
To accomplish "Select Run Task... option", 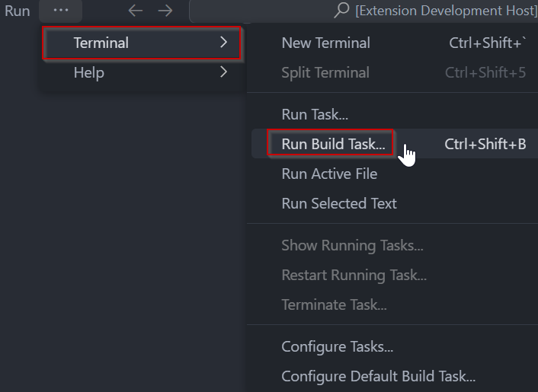I will [x=315, y=115].
